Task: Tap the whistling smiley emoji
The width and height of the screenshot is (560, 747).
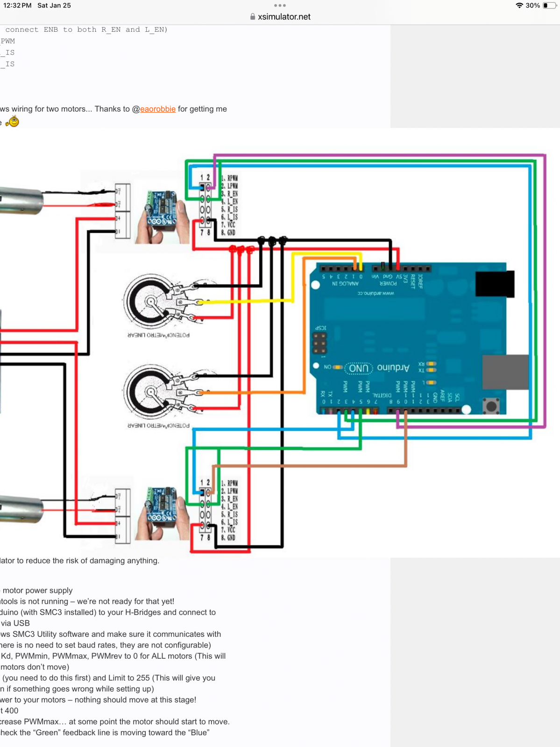Action: click(13, 122)
